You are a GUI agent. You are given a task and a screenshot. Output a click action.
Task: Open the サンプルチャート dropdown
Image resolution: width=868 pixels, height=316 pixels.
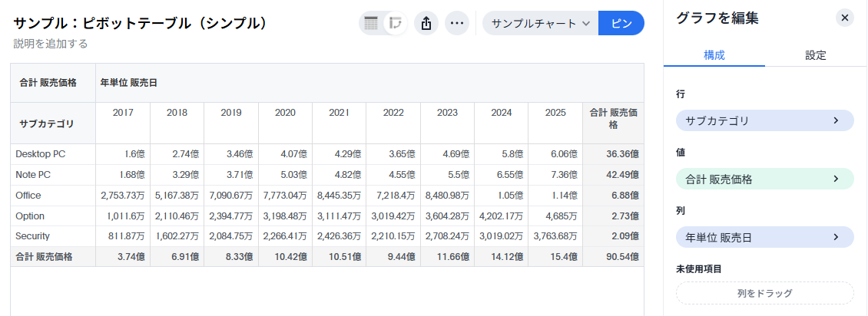coord(540,23)
